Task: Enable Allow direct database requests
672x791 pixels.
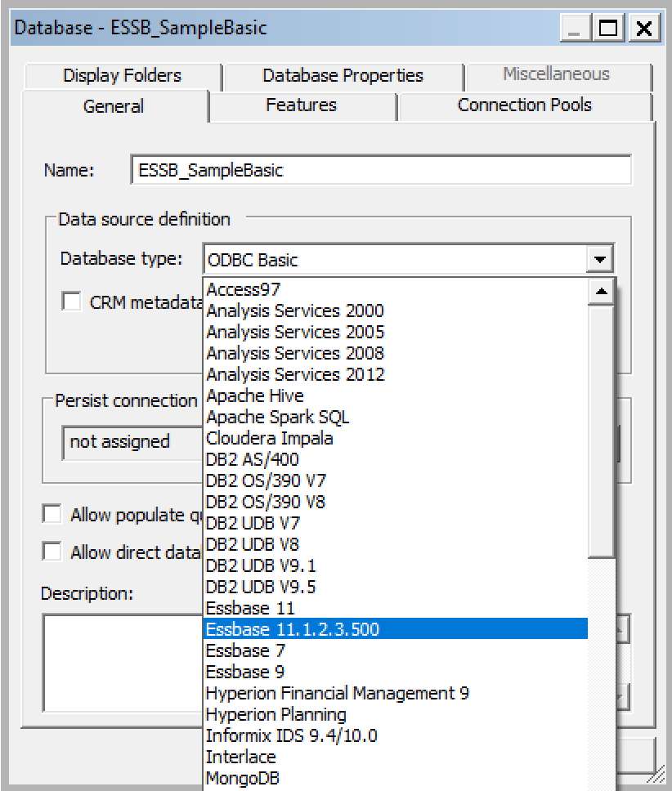Action: click(x=52, y=552)
